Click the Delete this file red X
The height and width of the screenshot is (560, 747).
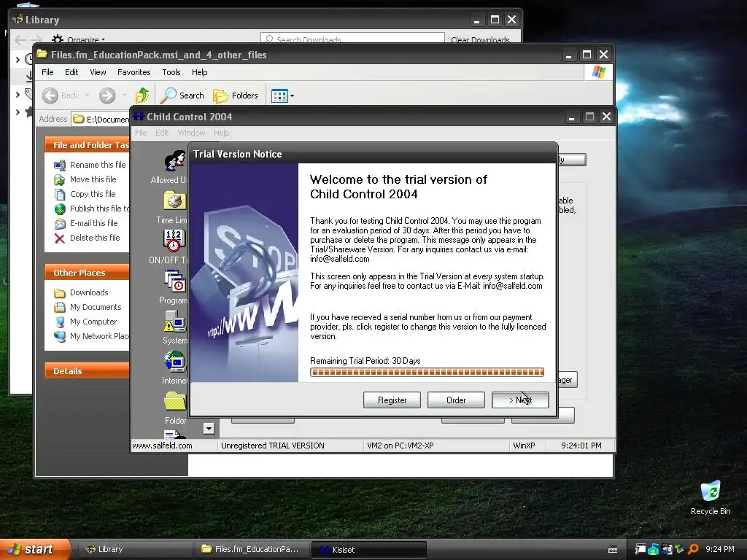coord(60,238)
